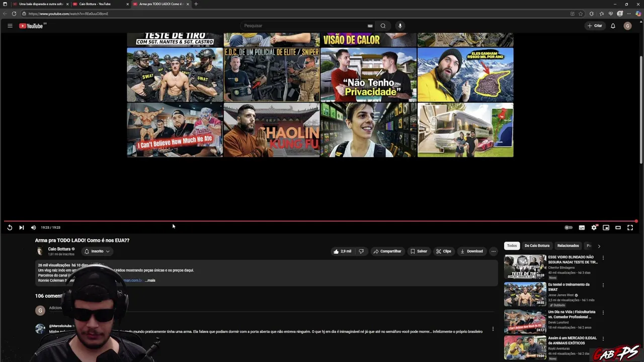Open player settings gear

[594, 228]
